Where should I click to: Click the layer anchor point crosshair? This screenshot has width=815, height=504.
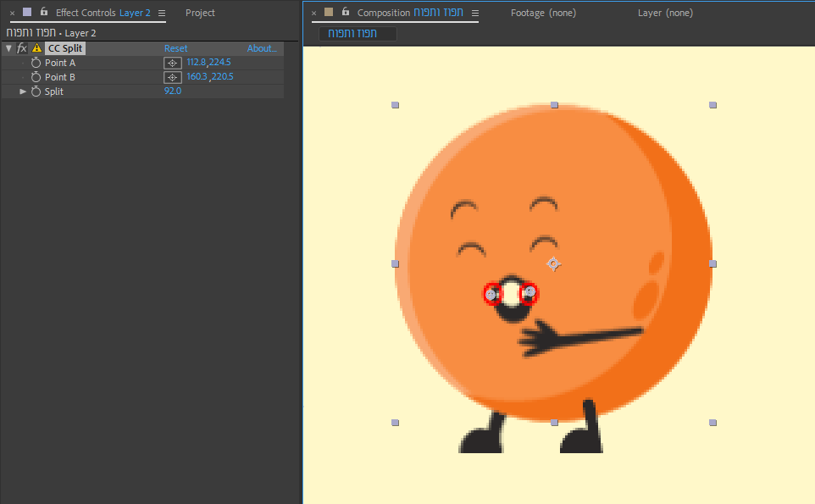pyautogui.click(x=553, y=264)
